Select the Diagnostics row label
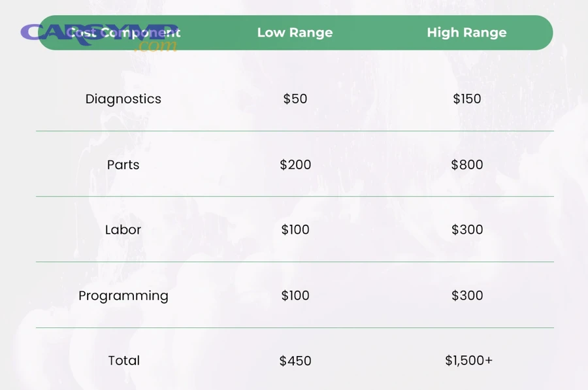Screen dimensions: 588x390 tap(123, 99)
